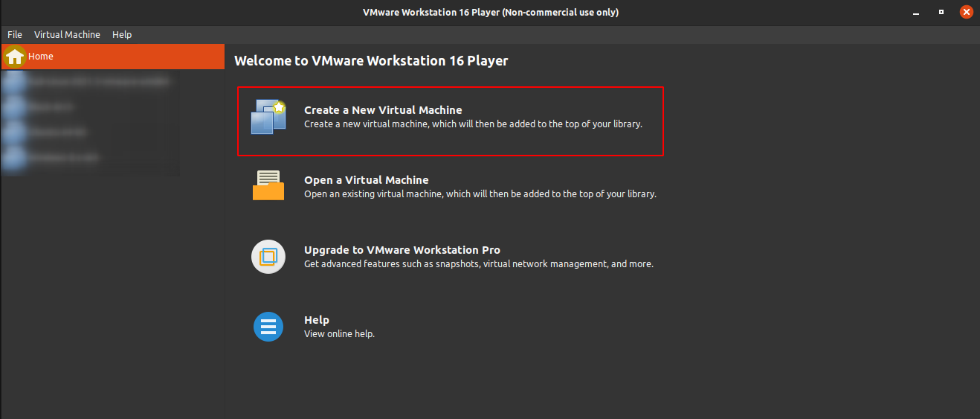Image resolution: width=980 pixels, height=419 pixels.
Task: Open the Help menu in menu bar
Action: 122,34
